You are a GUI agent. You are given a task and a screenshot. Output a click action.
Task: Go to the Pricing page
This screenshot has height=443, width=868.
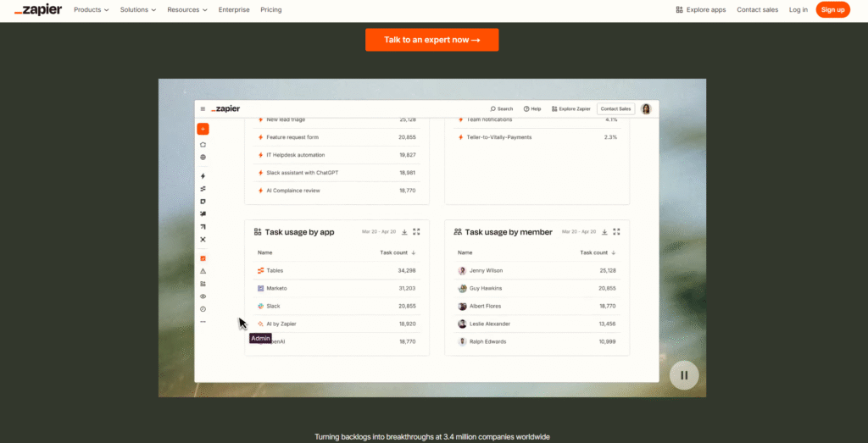point(271,10)
